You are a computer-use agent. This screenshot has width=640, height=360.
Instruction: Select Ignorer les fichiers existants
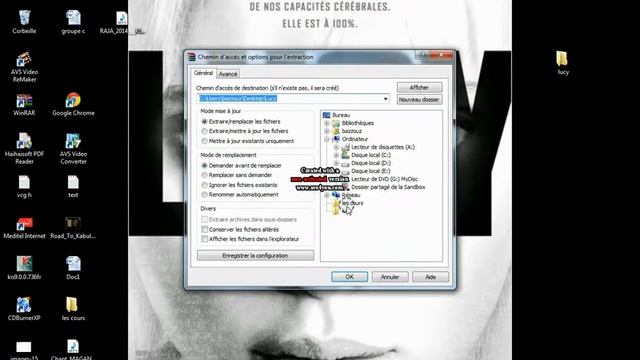click(x=239, y=185)
